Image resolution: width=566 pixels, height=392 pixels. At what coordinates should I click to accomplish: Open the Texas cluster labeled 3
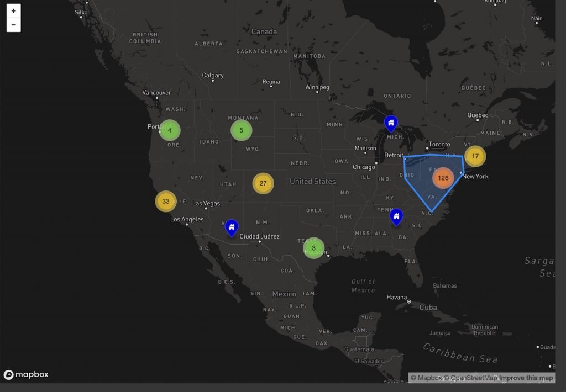pyautogui.click(x=313, y=248)
